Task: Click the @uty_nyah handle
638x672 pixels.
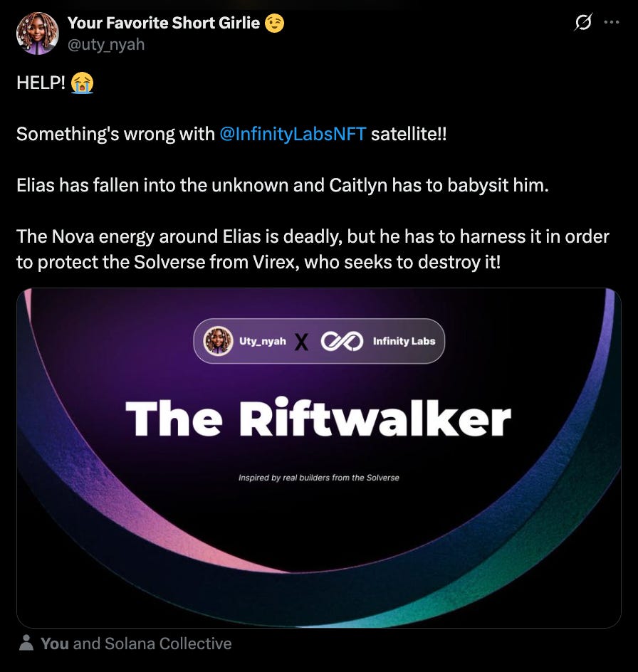Action: (x=106, y=45)
